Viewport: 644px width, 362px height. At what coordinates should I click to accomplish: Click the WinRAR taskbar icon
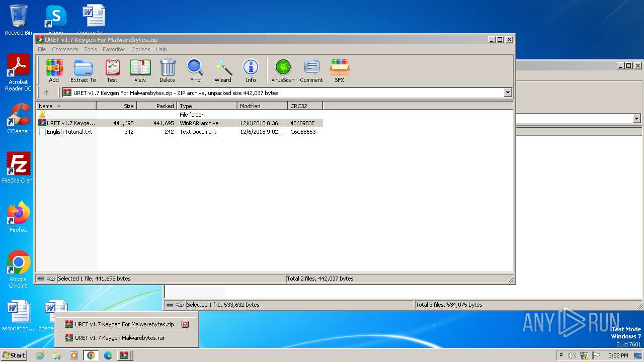[125, 355]
